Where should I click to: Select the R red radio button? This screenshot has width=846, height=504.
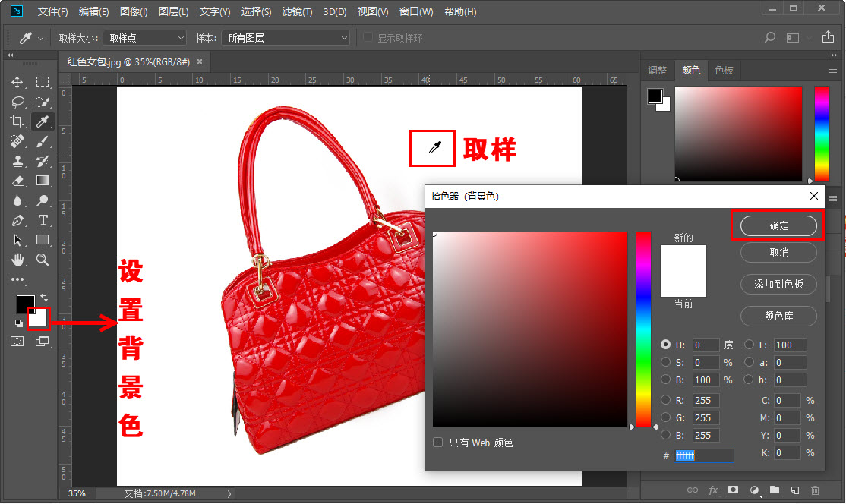666,400
